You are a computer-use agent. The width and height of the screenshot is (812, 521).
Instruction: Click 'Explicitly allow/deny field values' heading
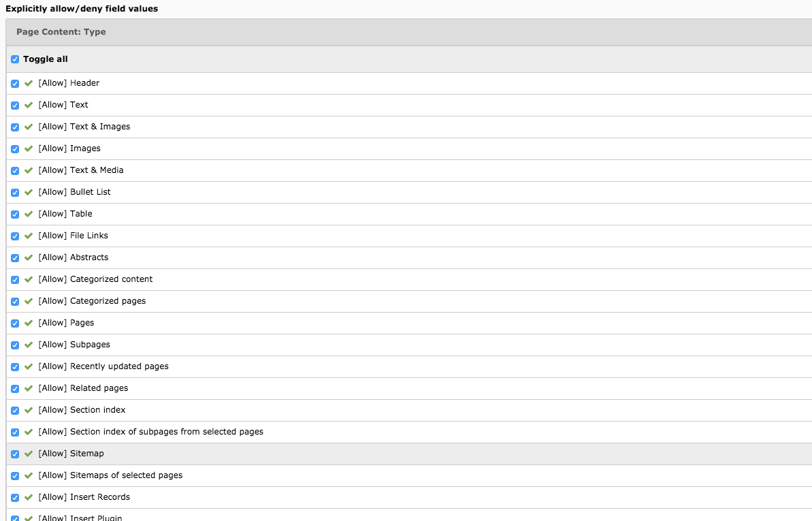click(x=82, y=9)
